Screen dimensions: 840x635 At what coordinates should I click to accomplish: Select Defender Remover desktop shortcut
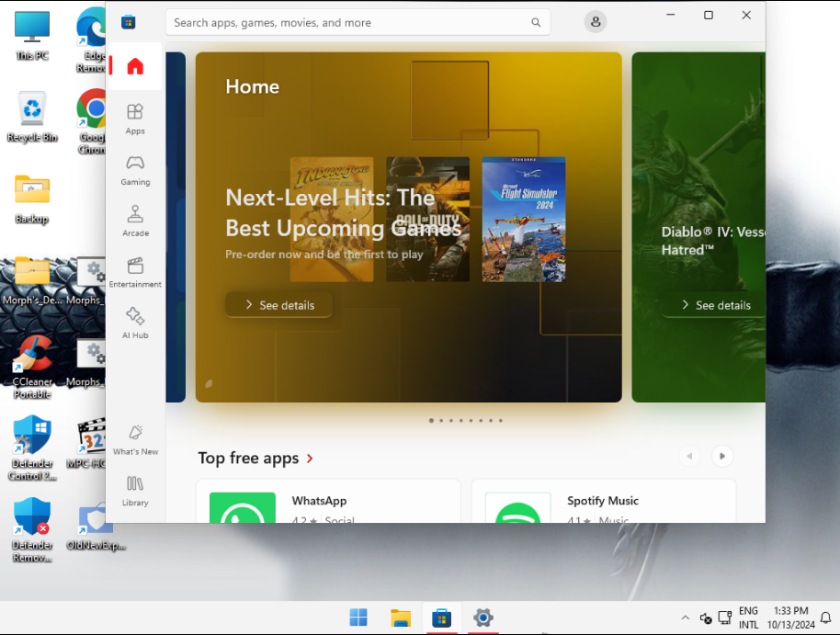[32, 530]
